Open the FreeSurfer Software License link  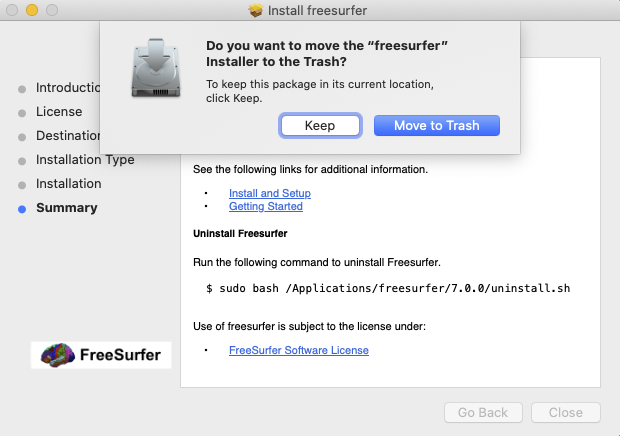[x=298, y=350]
